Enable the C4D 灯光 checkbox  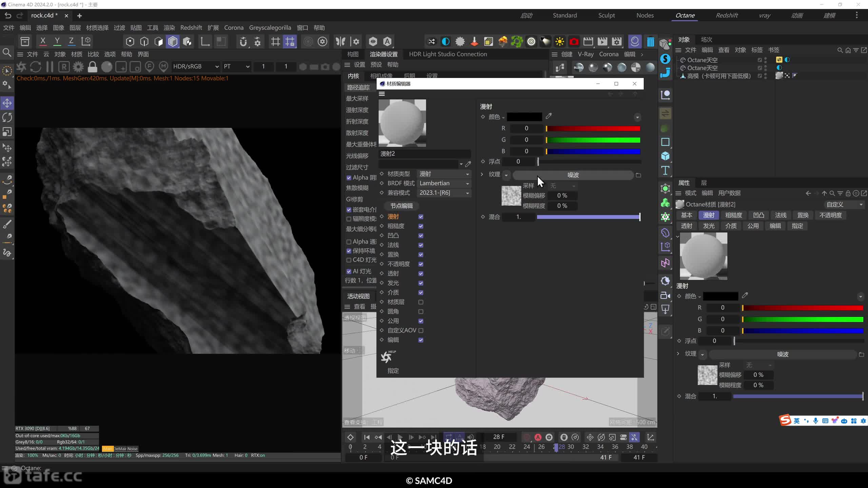point(349,260)
